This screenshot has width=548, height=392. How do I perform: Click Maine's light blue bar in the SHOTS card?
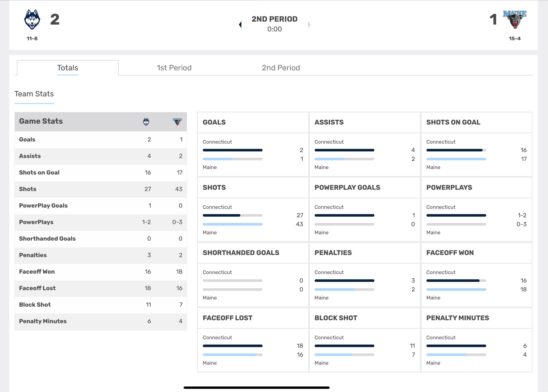point(233,224)
